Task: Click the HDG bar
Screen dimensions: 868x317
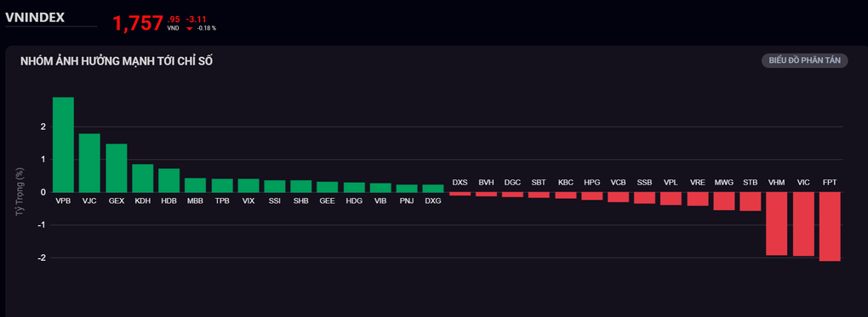Action: (x=354, y=187)
